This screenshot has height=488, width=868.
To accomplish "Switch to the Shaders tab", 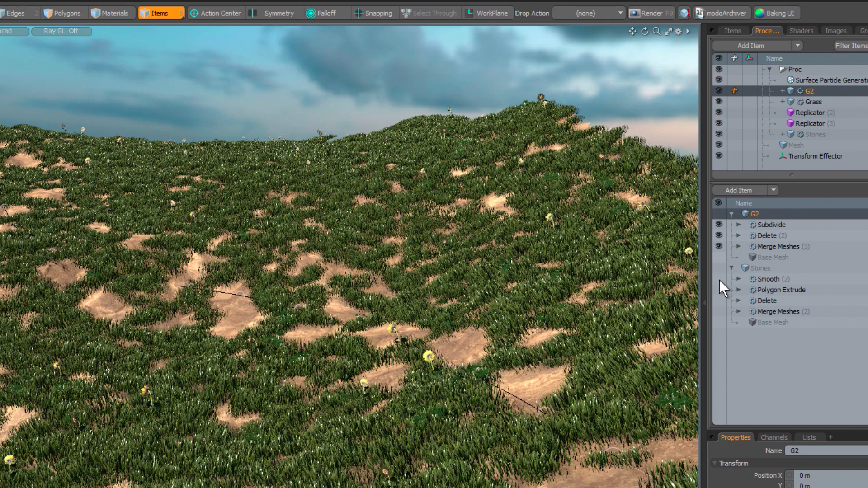I will 801,30.
